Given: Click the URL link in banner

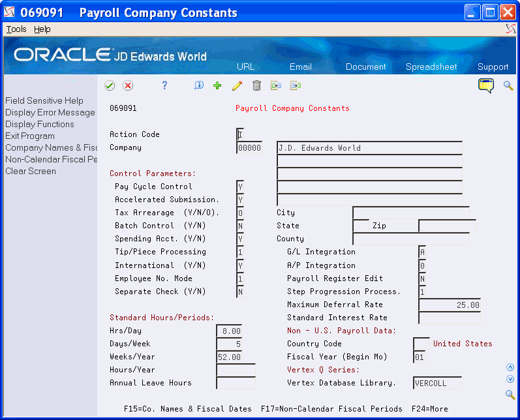Looking at the screenshot, I should [x=245, y=67].
